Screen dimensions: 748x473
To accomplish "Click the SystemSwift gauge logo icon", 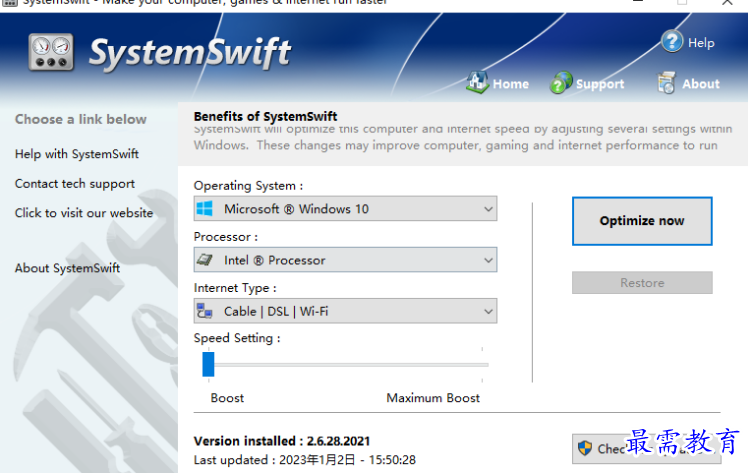I will coord(51,52).
